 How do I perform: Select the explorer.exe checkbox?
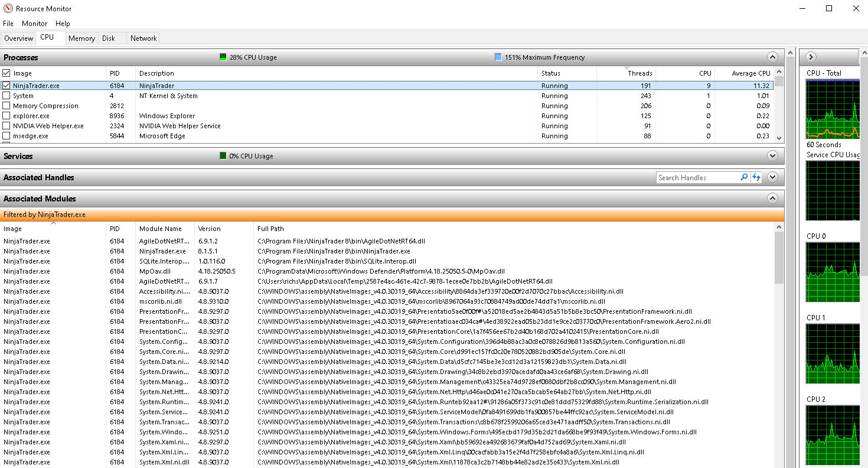(6, 116)
